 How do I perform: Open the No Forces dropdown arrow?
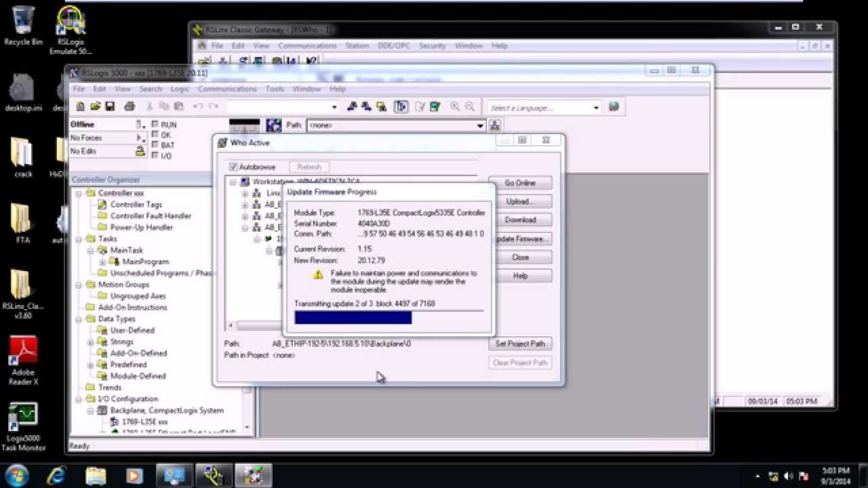coord(140,138)
